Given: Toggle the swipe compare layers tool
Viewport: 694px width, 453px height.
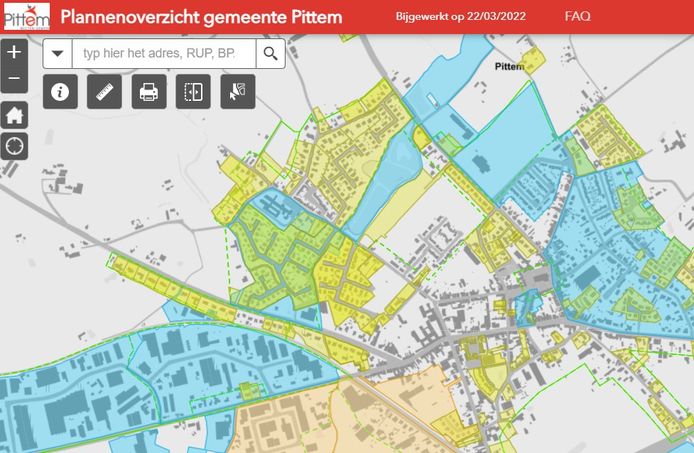Looking at the screenshot, I should pyautogui.click(x=193, y=92).
